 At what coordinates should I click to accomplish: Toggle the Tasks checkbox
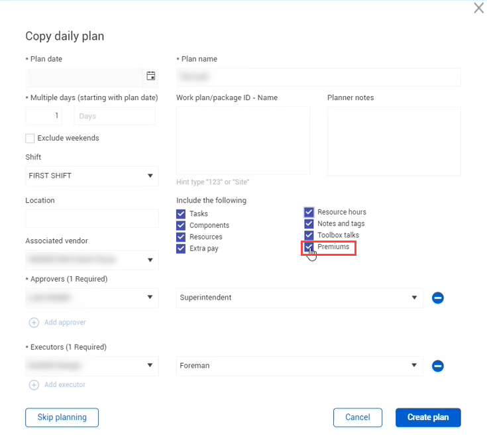coord(181,214)
